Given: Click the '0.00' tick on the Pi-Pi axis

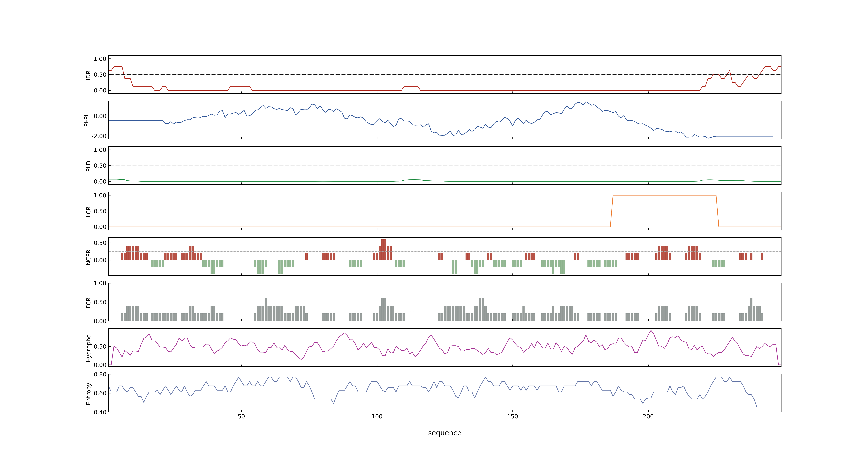Looking at the screenshot, I should click(100, 116).
